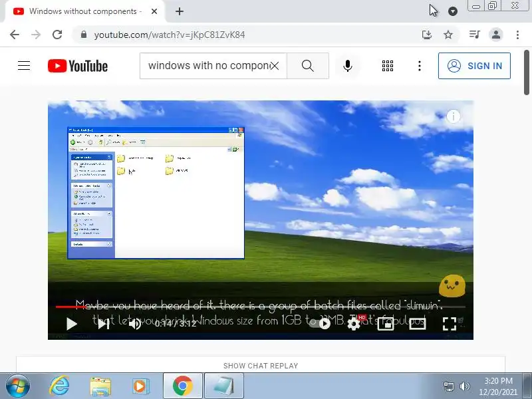Play the video
The image size is (532, 399).
tap(72, 324)
